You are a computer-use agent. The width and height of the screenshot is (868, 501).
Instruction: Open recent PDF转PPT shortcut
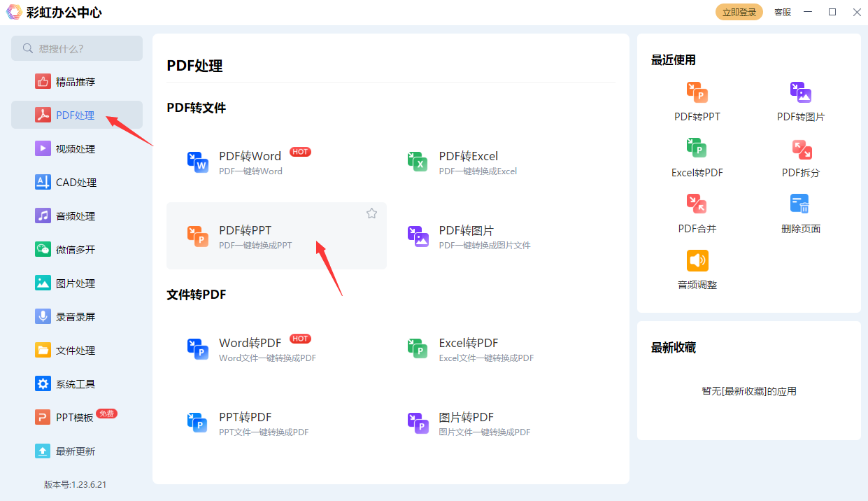pos(697,101)
